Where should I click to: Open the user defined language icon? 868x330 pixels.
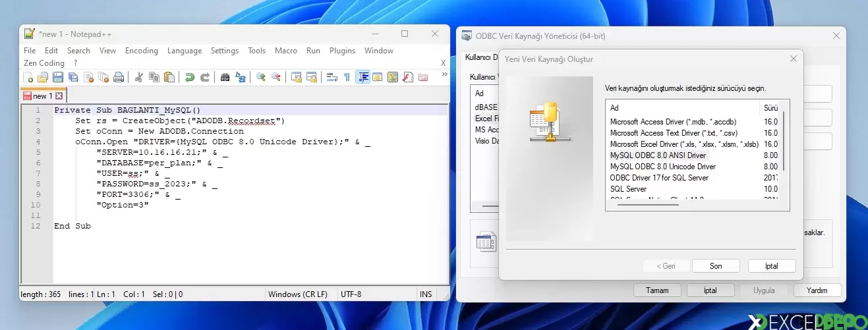coord(378,77)
